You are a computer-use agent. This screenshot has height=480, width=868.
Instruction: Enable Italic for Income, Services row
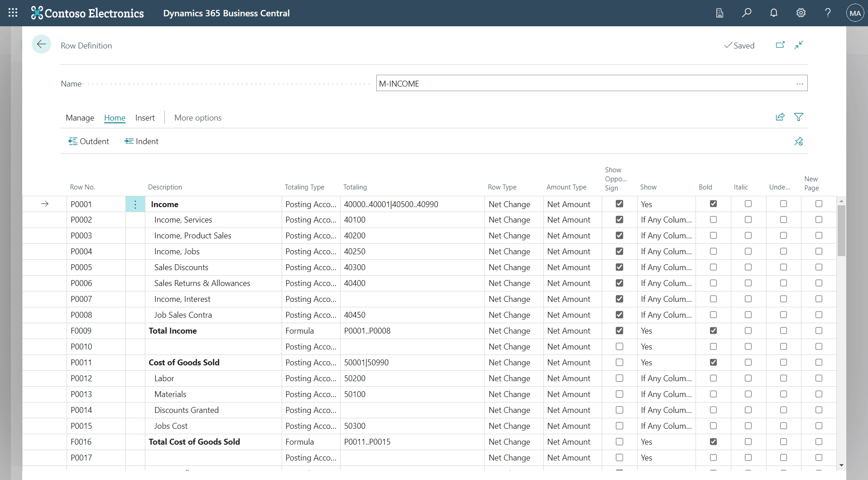point(748,220)
